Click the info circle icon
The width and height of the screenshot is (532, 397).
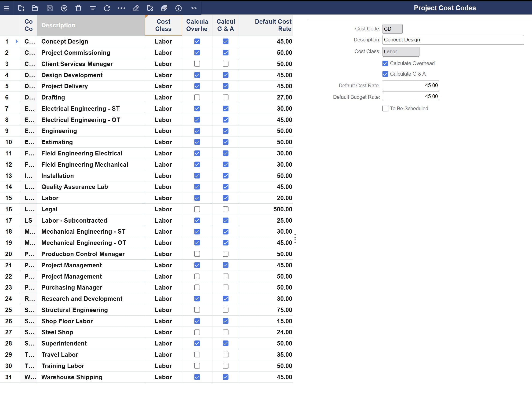point(179,8)
